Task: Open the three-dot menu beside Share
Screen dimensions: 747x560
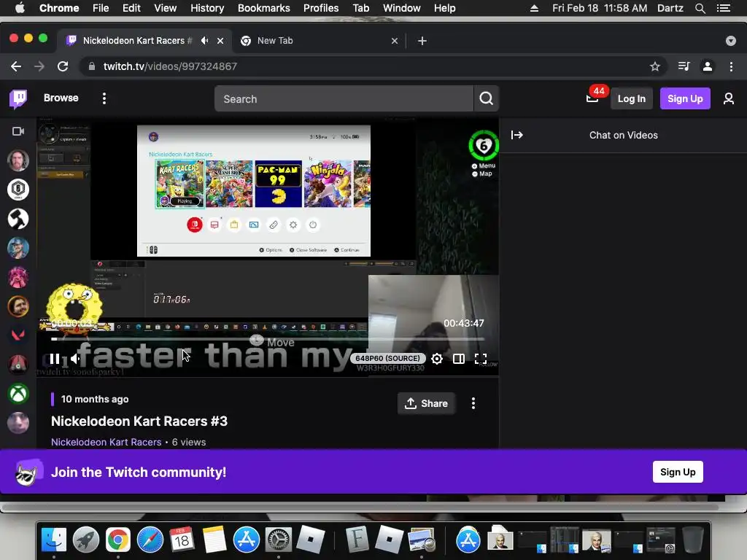Action: 473,403
